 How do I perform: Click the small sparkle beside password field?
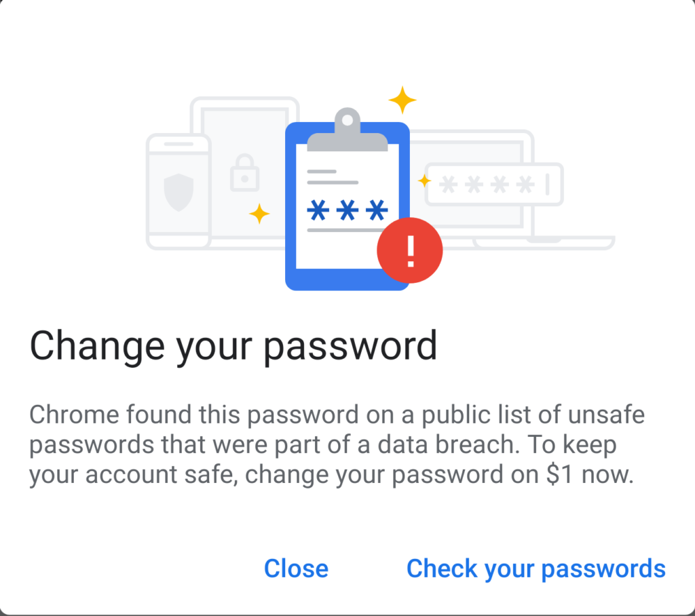pos(425,180)
